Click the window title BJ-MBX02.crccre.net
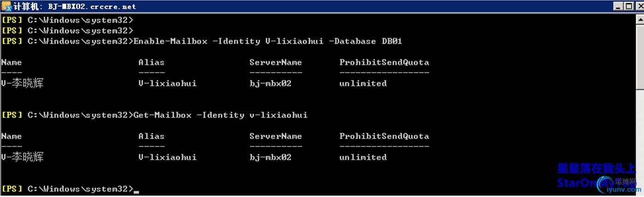Screen dimensions: 644x197 click(92, 6)
